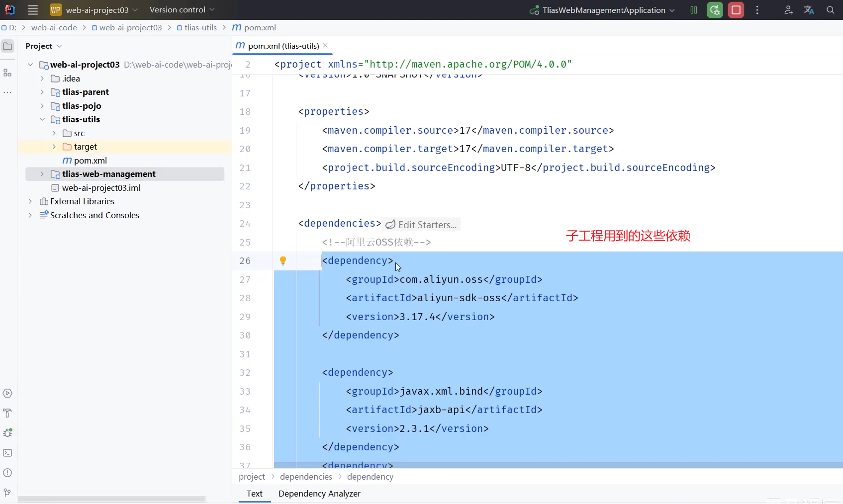Click 'dependency' in editor breadcrumb

(x=370, y=477)
